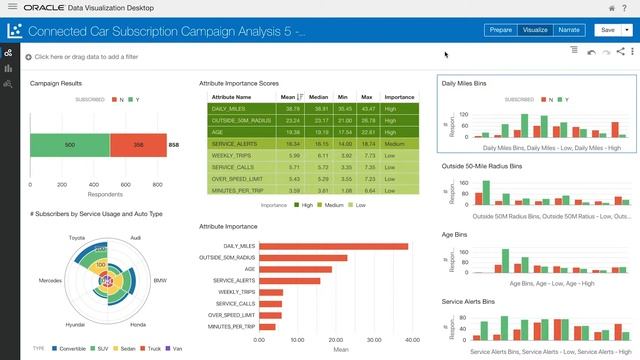Select the Importance column header
The height and width of the screenshot is (360, 640).
point(399,97)
